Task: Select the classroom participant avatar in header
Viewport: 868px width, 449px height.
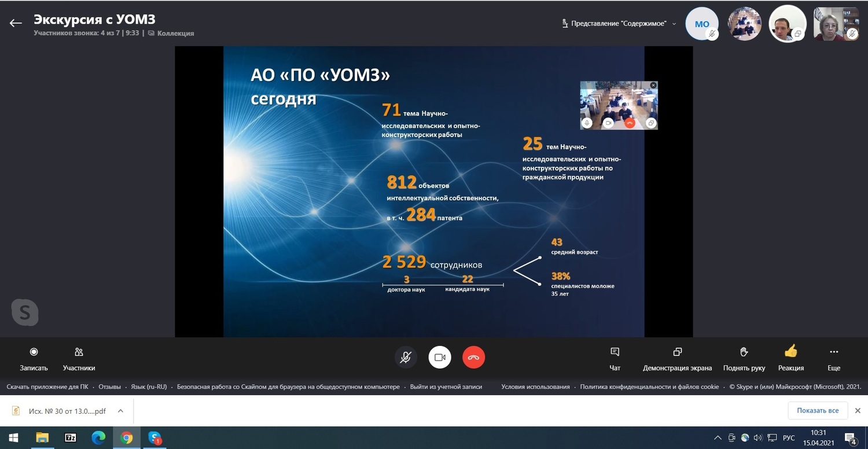Action: tap(744, 24)
